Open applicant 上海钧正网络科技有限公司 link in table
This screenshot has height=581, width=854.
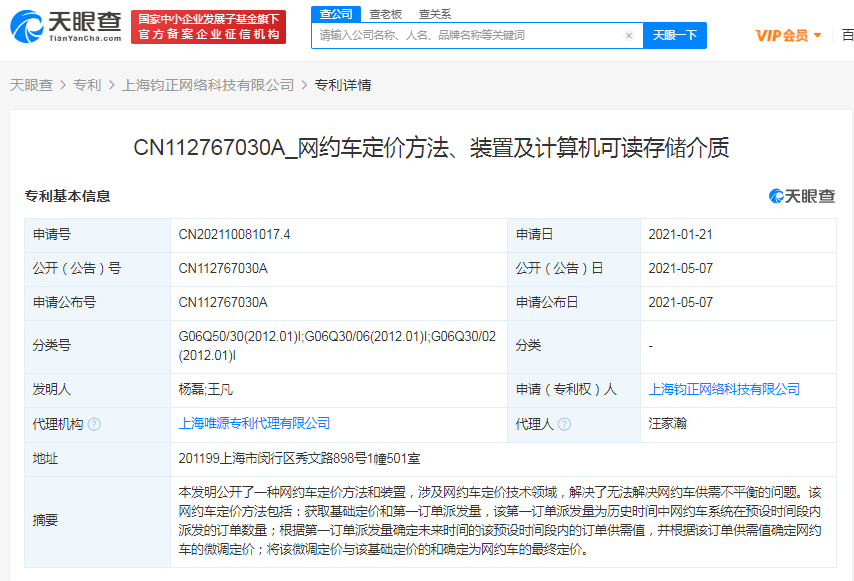[x=724, y=389]
